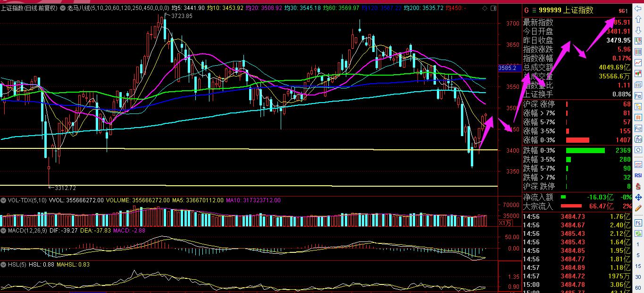Click the red S dollar icon
The image size is (644, 293).
(638, 186)
